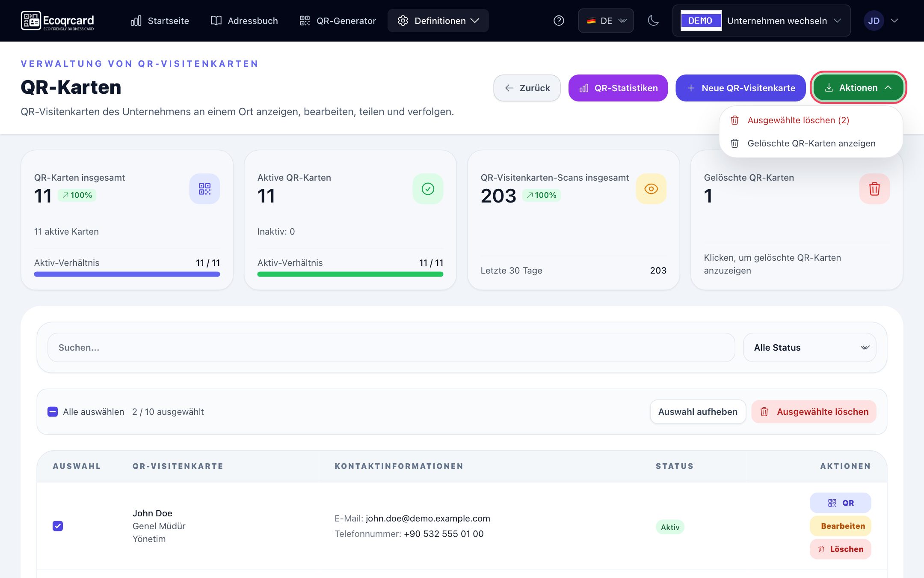Screen dimensions: 924x578
Task: Click the Gelöschte QR-Karten card hint text
Action: [773, 264]
